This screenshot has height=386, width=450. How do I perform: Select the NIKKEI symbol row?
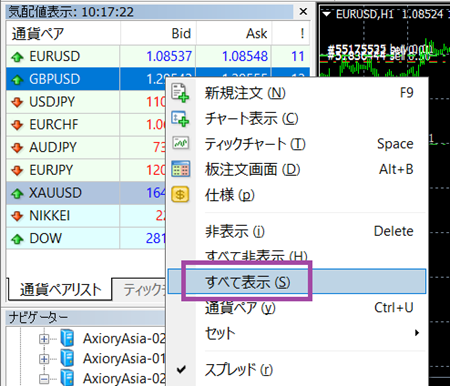(86, 215)
